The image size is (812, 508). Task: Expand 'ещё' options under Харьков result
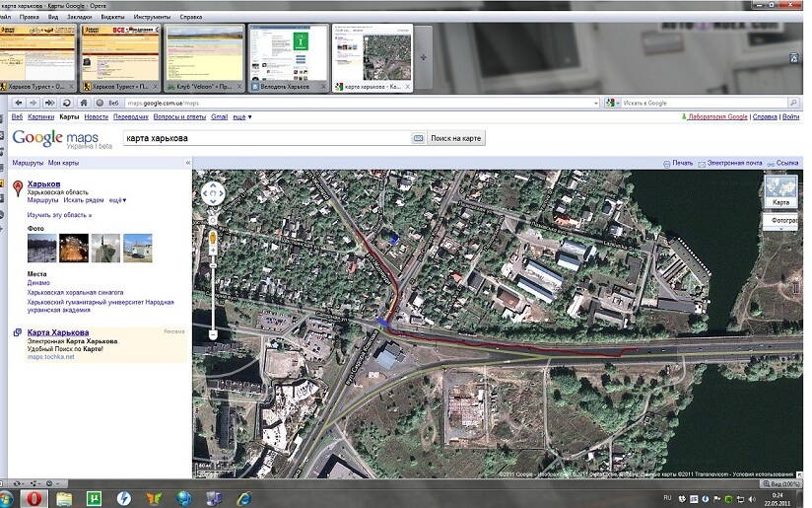117,200
